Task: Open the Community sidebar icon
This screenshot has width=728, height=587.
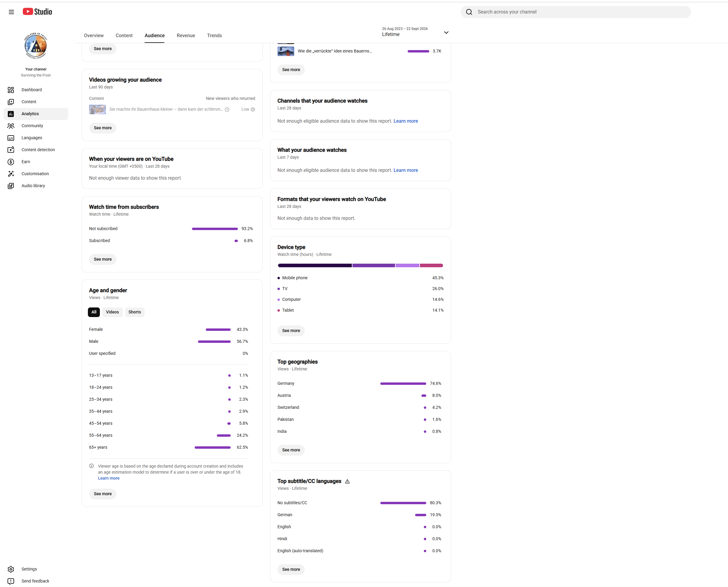Action: click(11, 126)
